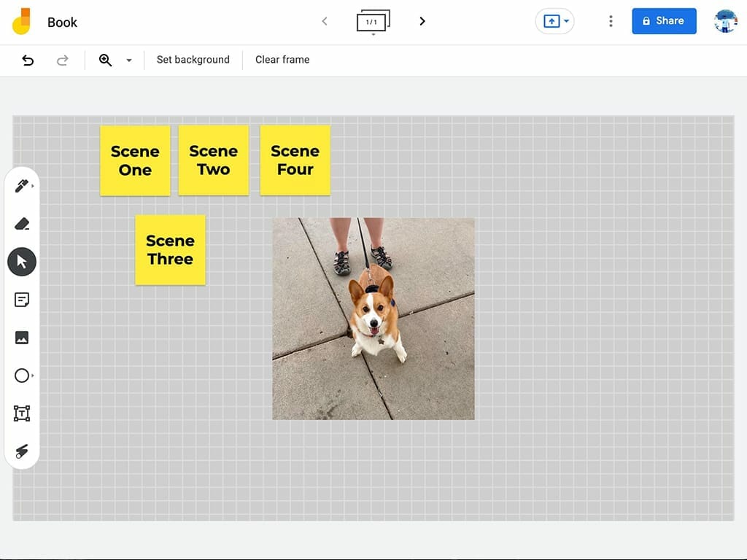Activate the Select arrow tool

22,262
